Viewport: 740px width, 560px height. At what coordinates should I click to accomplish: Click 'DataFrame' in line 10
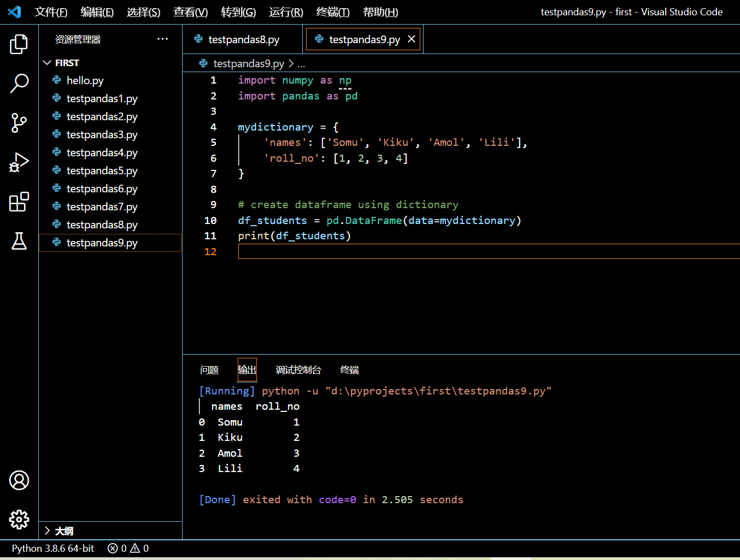[373, 220]
